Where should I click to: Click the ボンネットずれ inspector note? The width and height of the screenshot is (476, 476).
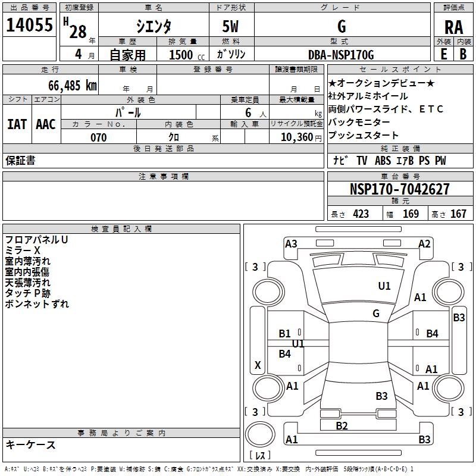[37, 304]
